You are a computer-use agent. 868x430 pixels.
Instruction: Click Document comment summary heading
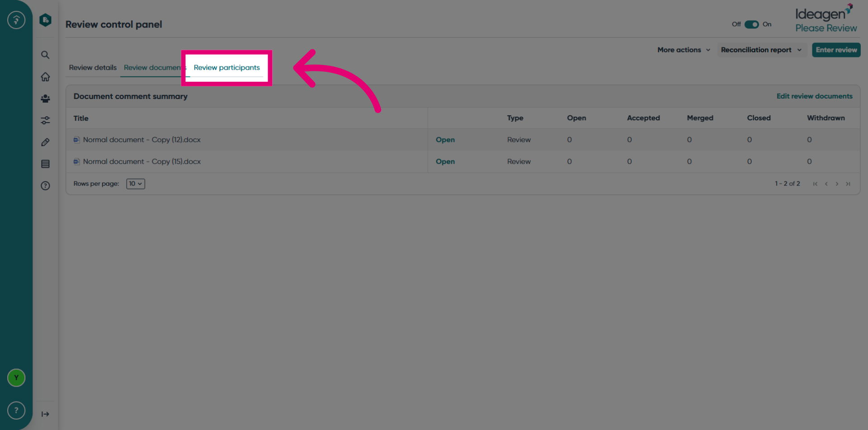(130, 96)
